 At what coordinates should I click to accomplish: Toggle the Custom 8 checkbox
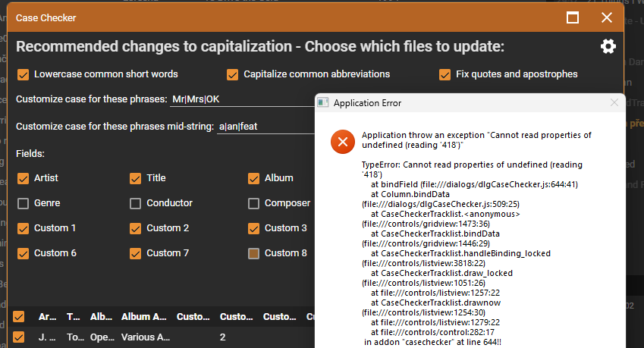pos(253,253)
